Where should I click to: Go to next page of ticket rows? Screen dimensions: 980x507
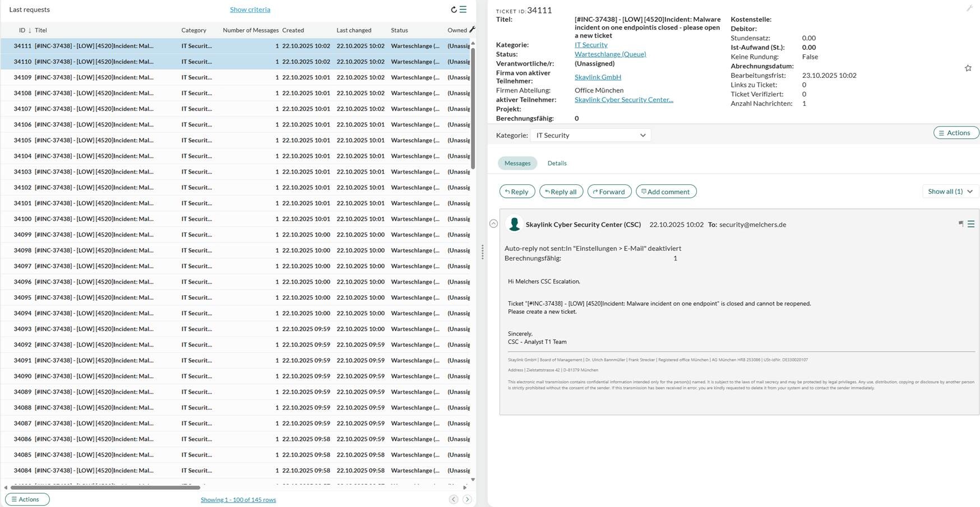click(x=467, y=499)
